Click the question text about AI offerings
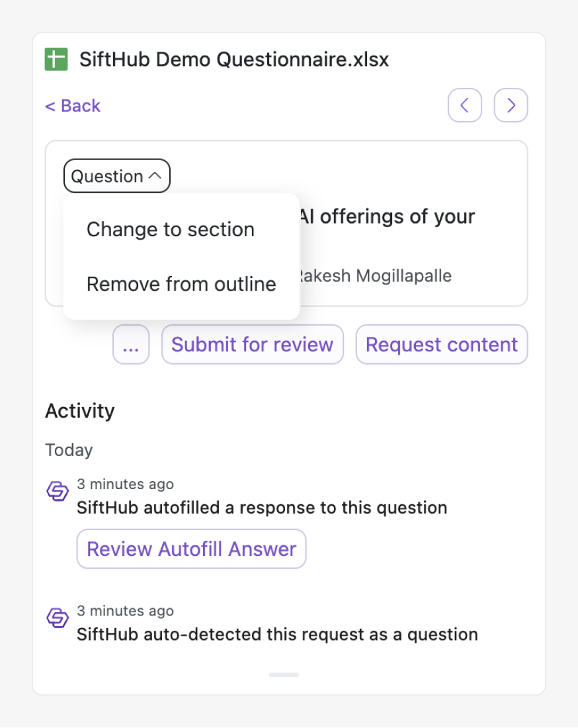This screenshot has width=578, height=728. coord(388,216)
